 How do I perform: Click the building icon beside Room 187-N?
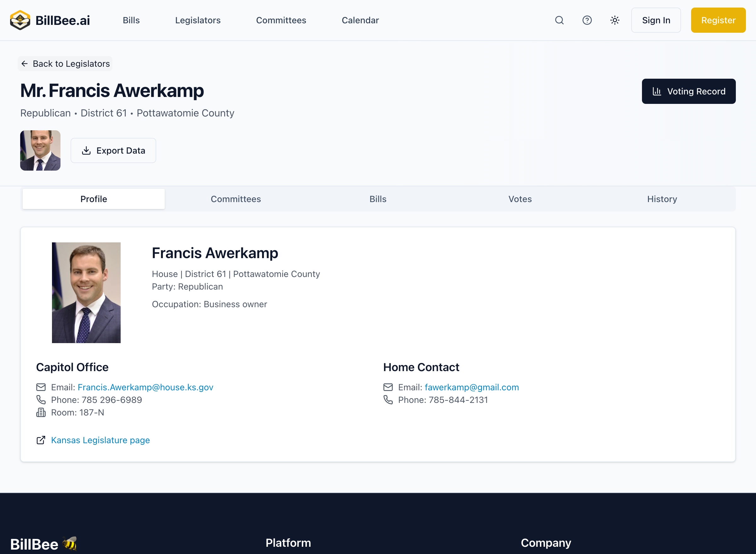click(41, 412)
